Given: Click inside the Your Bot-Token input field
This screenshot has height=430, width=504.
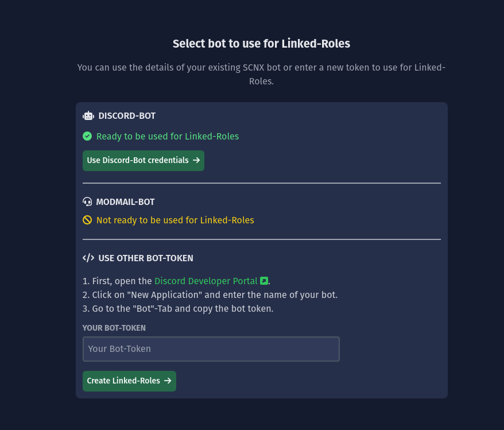Looking at the screenshot, I should (211, 348).
